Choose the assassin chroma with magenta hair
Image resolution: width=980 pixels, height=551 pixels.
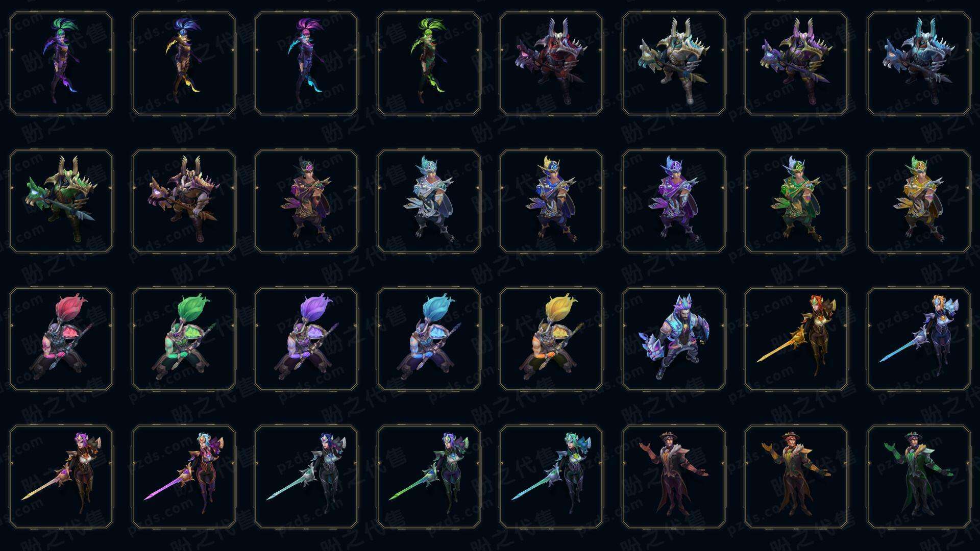[x=306, y=64]
